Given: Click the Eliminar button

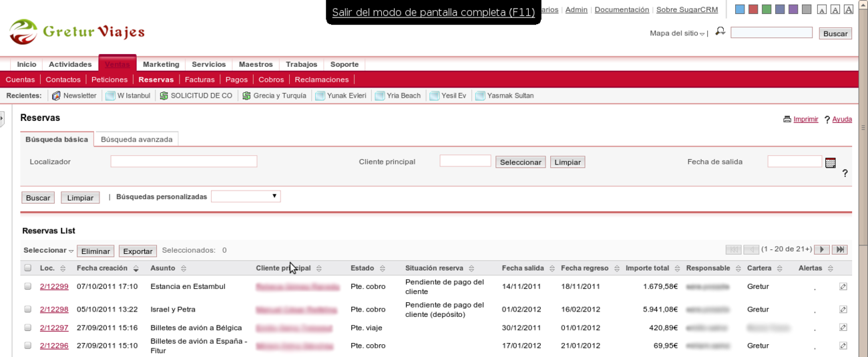Looking at the screenshot, I should pyautogui.click(x=95, y=251).
